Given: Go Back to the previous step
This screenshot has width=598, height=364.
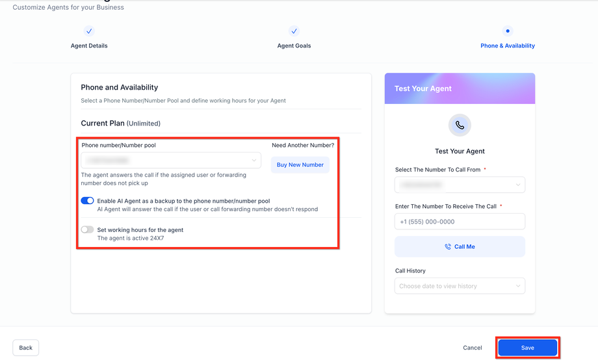Looking at the screenshot, I should (x=26, y=348).
